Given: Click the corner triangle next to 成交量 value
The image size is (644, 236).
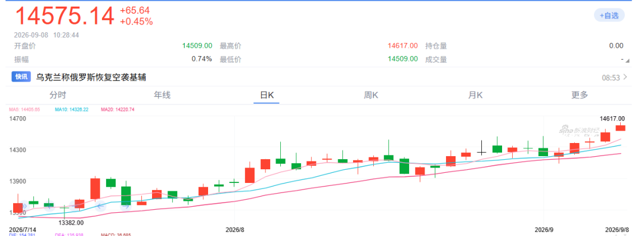Looking at the screenshot, I should pyautogui.click(x=627, y=60).
